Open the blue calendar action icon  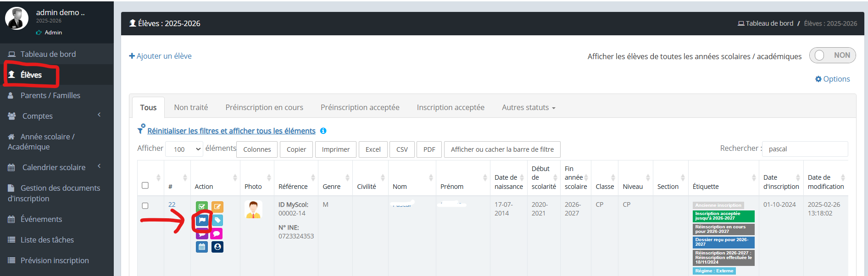202,247
